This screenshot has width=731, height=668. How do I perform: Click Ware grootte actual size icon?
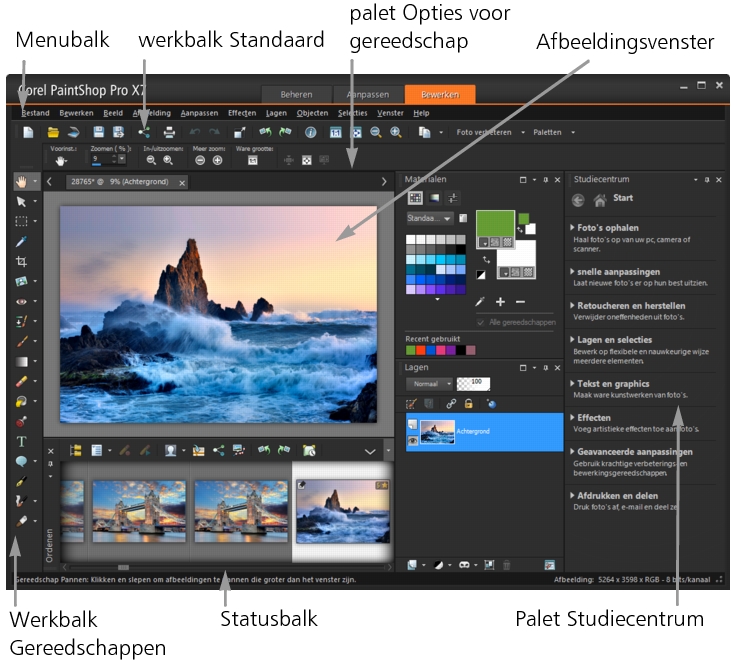tap(253, 161)
